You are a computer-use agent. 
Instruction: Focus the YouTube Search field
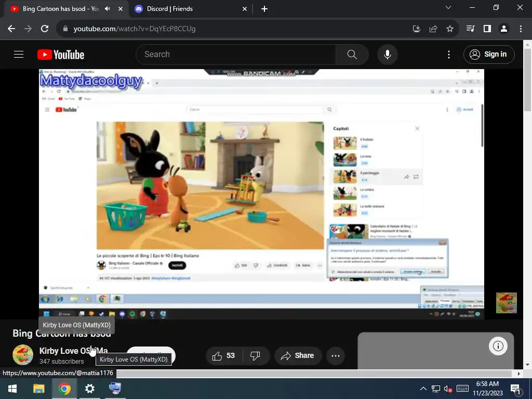click(236, 54)
